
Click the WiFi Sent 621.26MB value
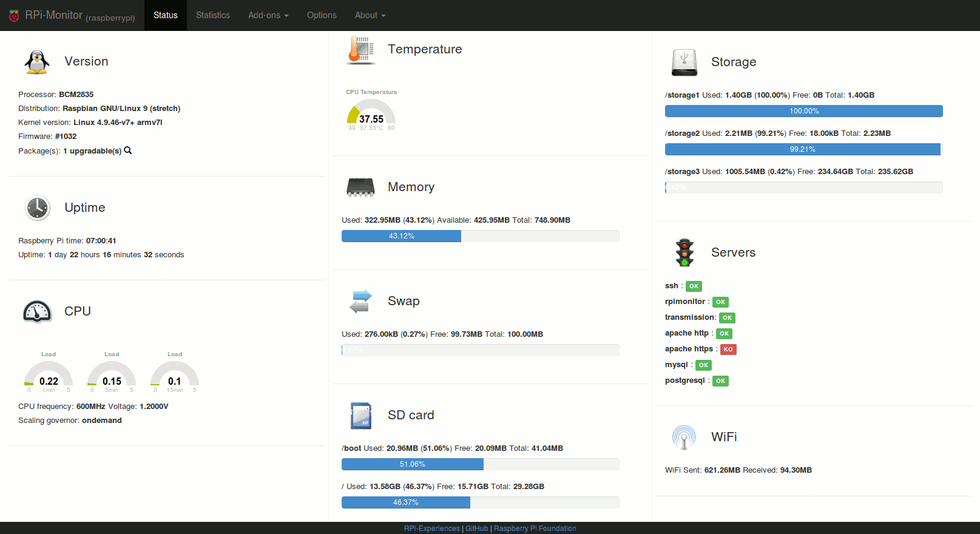coord(722,470)
